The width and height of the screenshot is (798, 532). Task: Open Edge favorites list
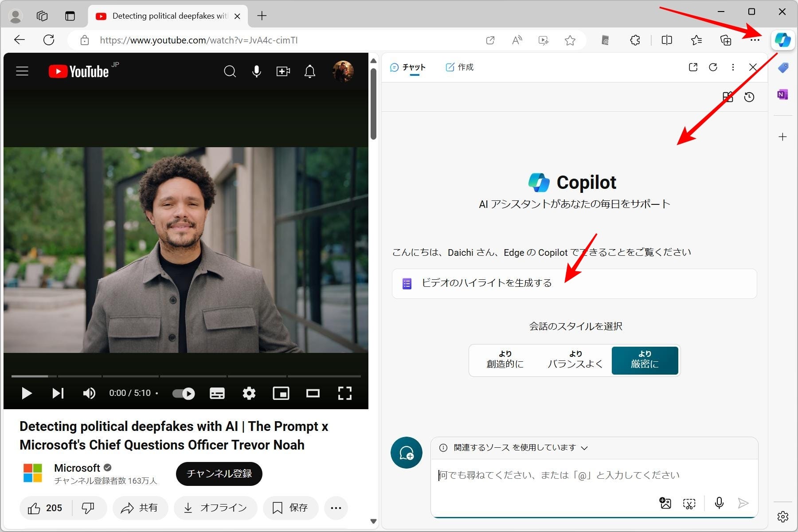pyautogui.click(x=696, y=40)
